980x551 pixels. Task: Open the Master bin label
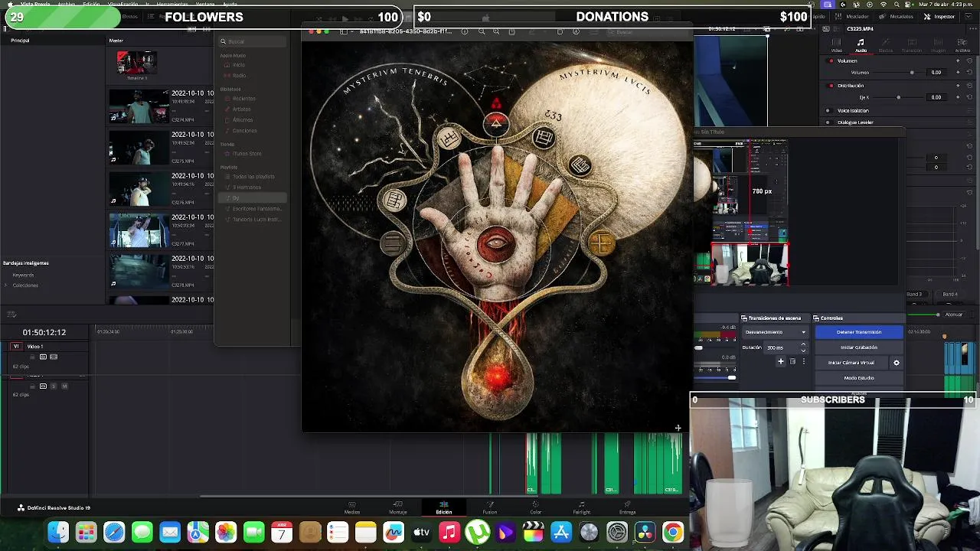(116, 41)
